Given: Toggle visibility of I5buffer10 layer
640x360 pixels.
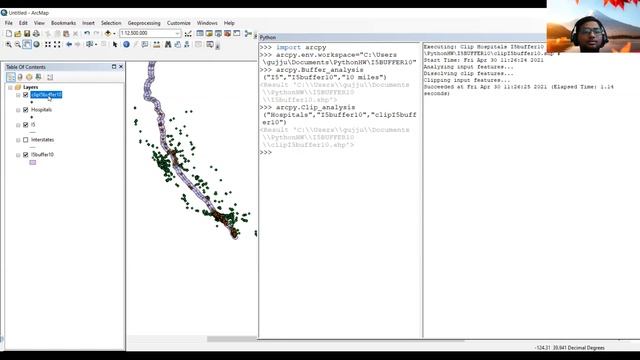Looking at the screenshot, I should click(26, 155).
